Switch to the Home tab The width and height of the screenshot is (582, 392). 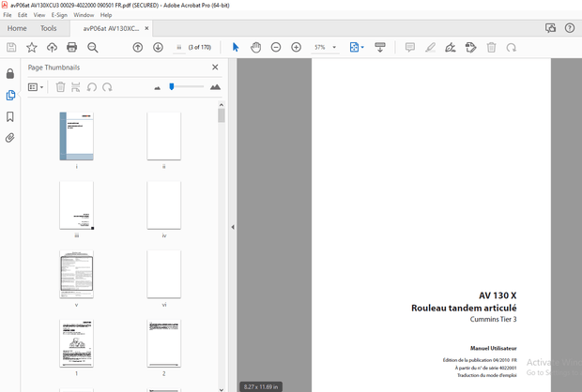coord(17,28)
